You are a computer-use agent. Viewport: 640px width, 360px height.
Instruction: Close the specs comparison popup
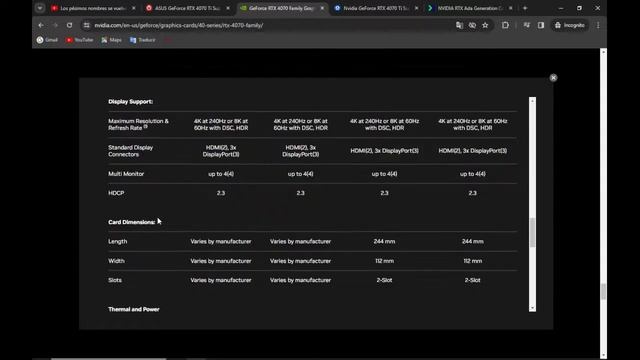[553, 78]
